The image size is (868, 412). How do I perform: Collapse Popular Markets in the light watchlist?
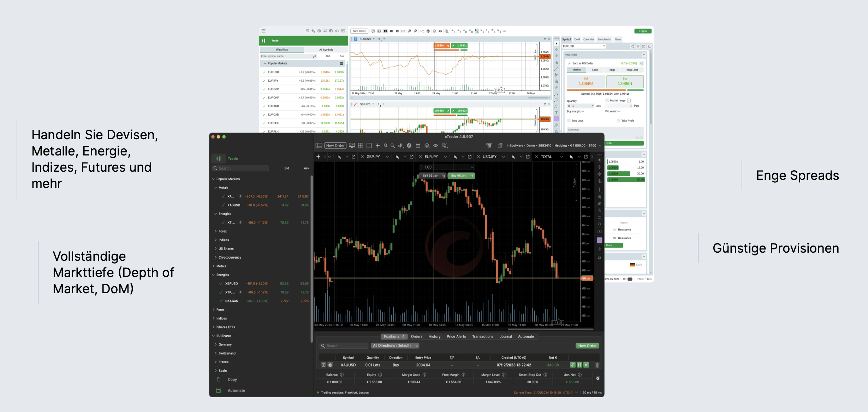[265, 64]
